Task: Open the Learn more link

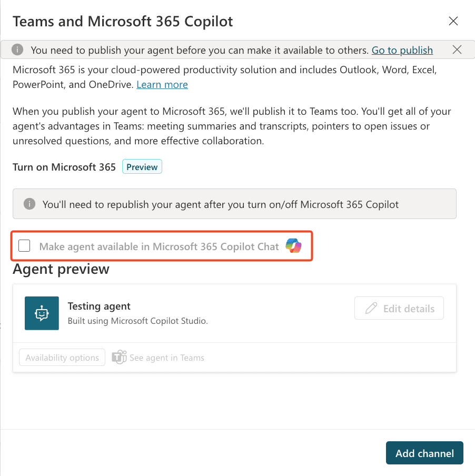Action: coord(162,84)
